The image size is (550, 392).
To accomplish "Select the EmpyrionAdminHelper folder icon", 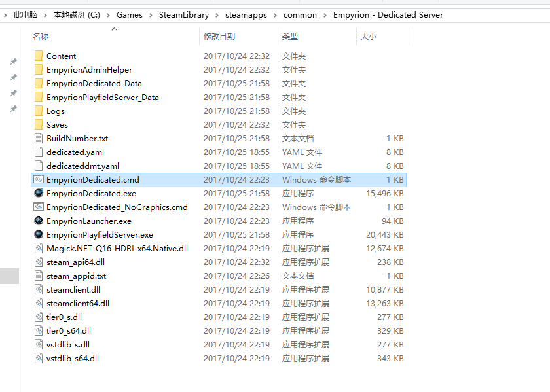I will point(39,69).
